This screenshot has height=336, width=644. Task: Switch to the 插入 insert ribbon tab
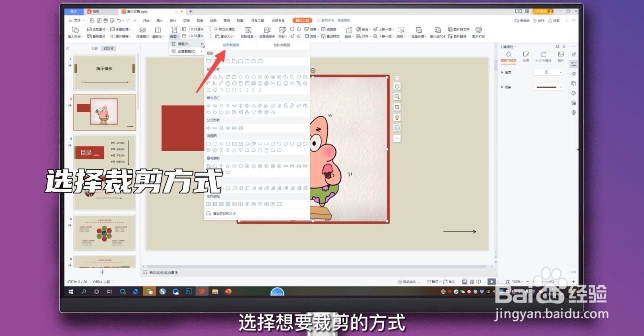pos(160,21)
